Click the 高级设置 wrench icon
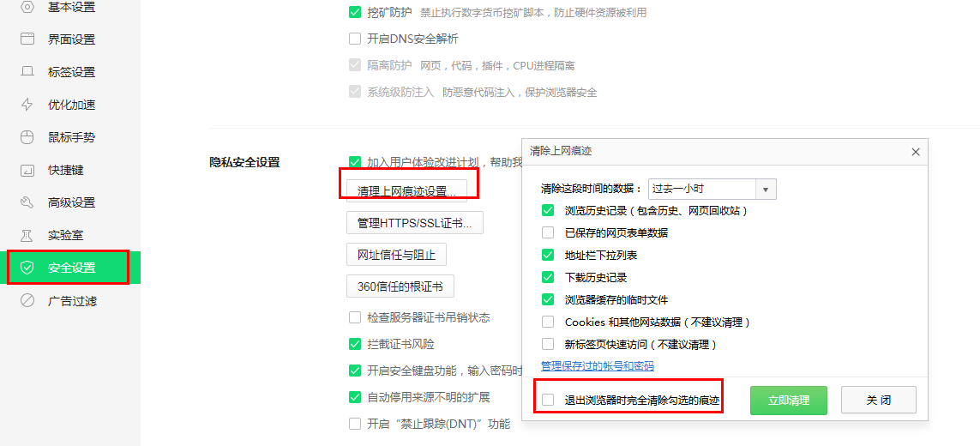 tap(27, 202)
